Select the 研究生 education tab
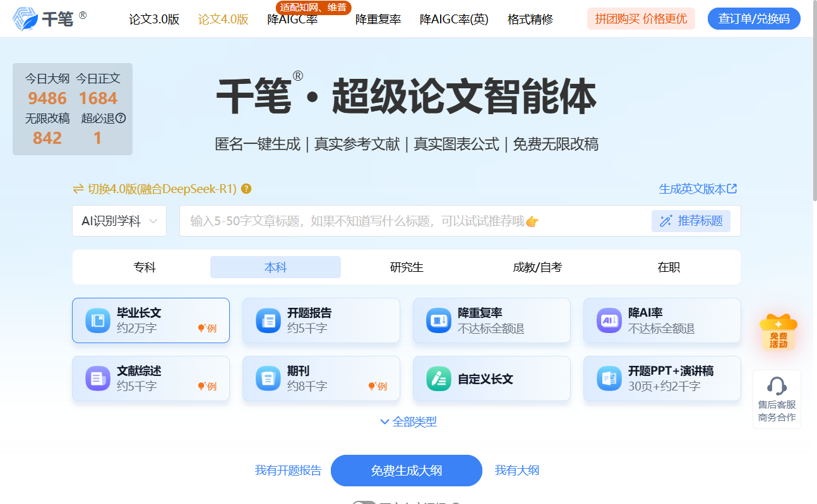Image resolution: width=817 pixels, height=504 pixels. tap(407, 267)
